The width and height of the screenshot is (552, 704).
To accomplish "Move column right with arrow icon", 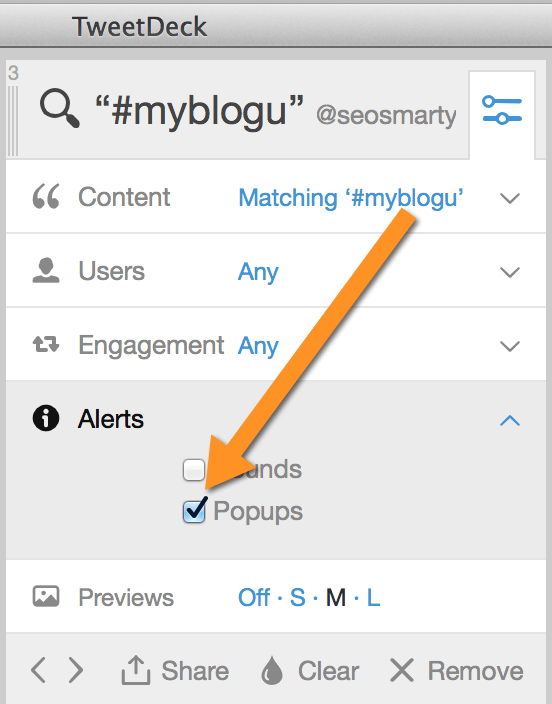I will point(75,670).
